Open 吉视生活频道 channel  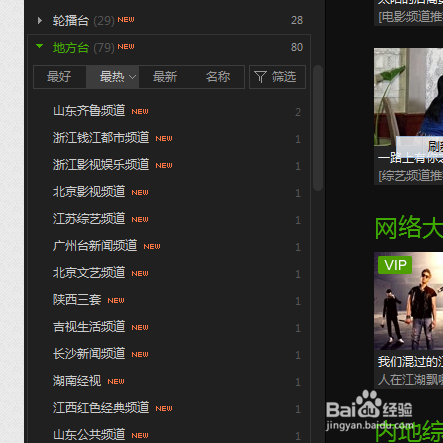[x=89, y=327]
